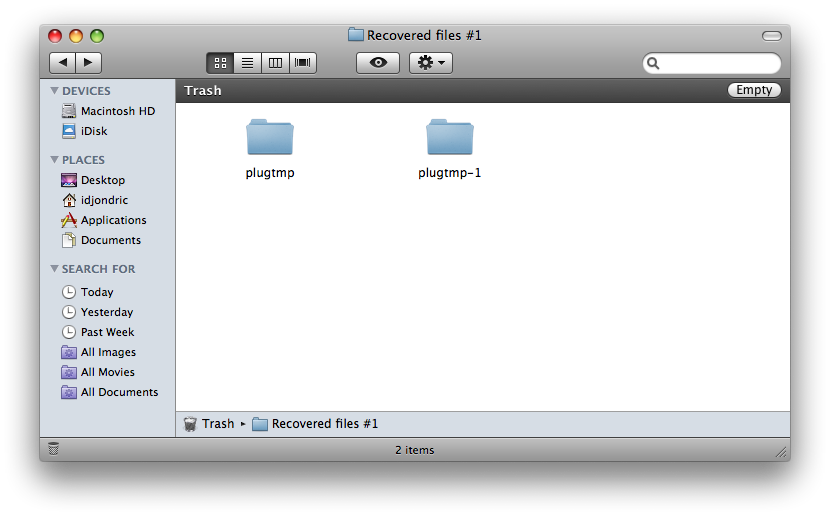Click the All Movies smart folder icon
The image size is (830, 516).
pyautogui.click(x=69, y=372)
